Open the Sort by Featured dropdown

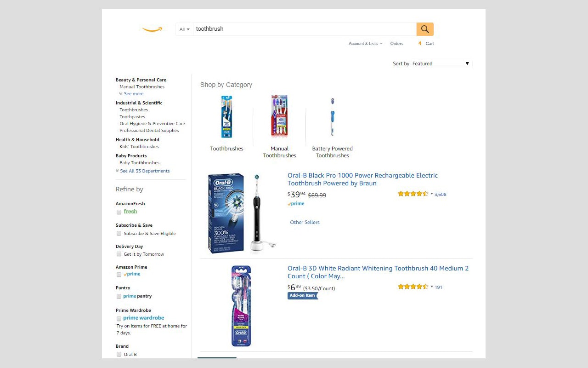click(x=441, y=63)
